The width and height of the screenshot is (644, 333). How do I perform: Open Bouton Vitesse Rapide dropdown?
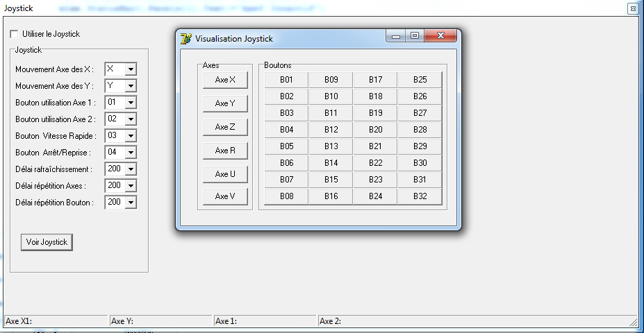coord(131,136)
